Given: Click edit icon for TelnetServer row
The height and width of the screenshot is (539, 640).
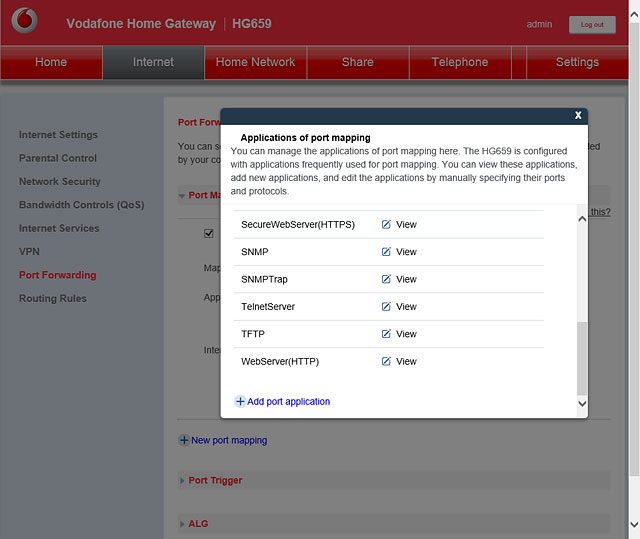Looking at the screenshot, I should [386, 306].
